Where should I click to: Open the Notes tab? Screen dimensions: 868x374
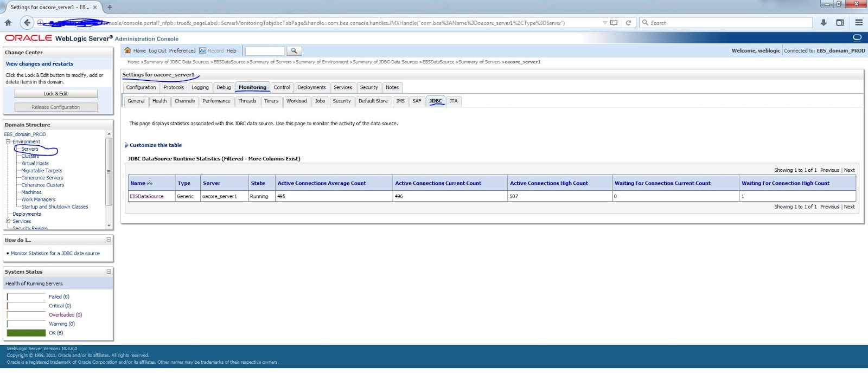click(x=392, y=87)
